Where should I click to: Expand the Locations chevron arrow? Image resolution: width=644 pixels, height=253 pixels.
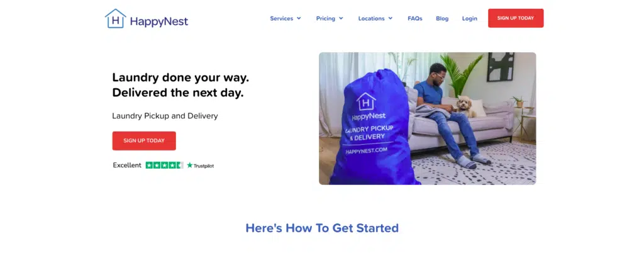(390, 18)
